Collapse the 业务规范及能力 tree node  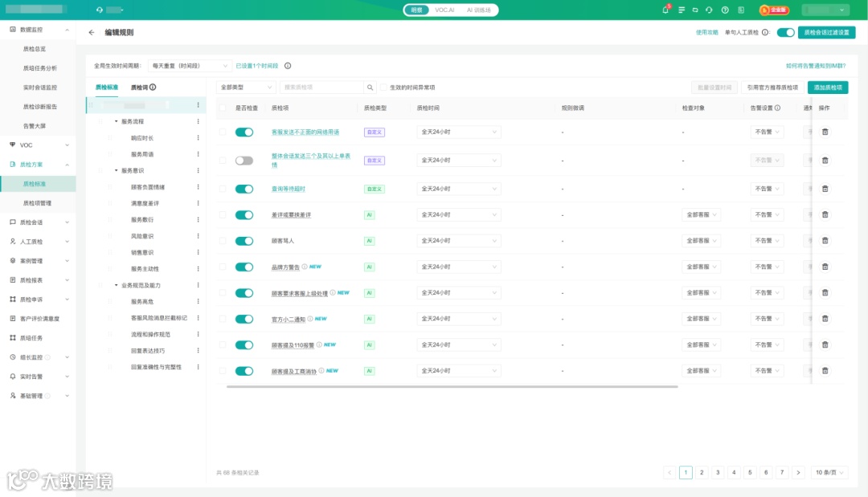pyautogui.click(x=117, y=285)
